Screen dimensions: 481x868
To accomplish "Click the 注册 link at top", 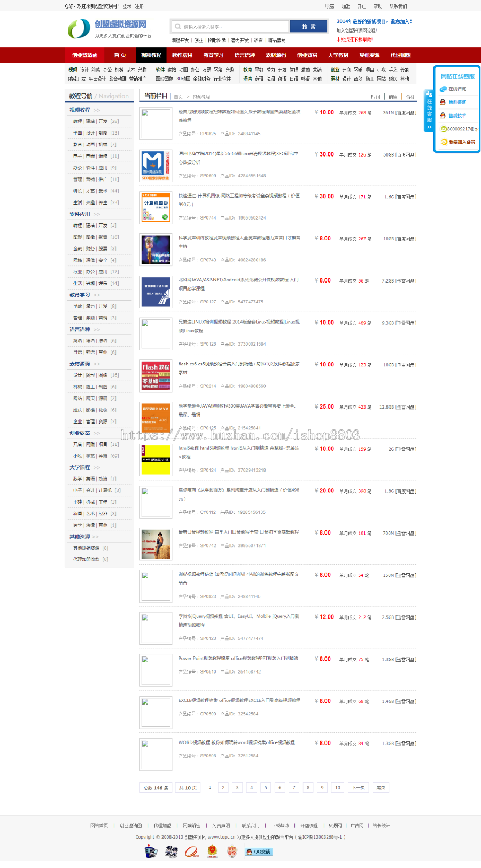I will (139, 6).
